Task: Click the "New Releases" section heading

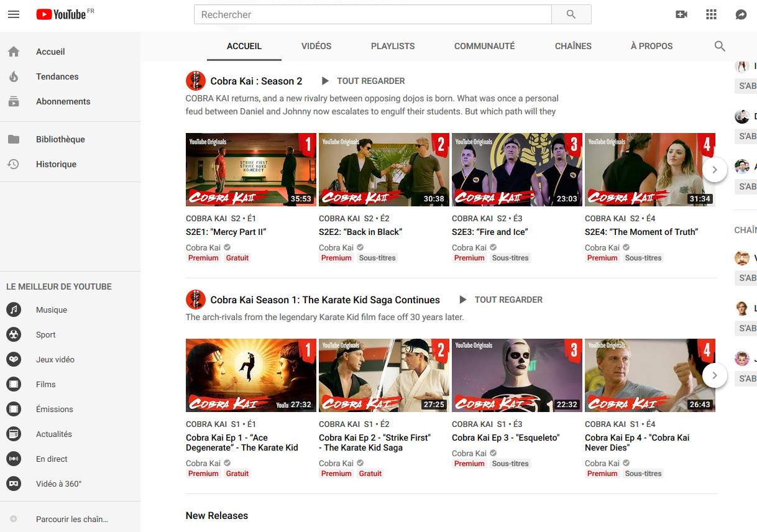Action: click(217, 516)
